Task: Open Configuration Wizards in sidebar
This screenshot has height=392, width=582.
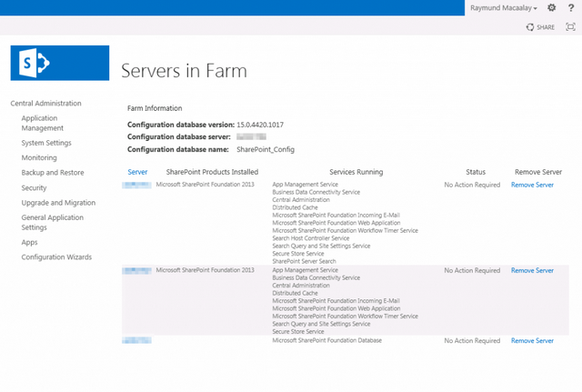Action: click(x=56, y=256)
